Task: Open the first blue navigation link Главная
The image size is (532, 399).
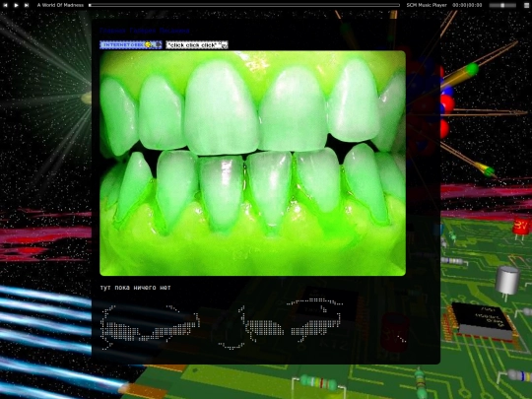Action: click(112, 31)
